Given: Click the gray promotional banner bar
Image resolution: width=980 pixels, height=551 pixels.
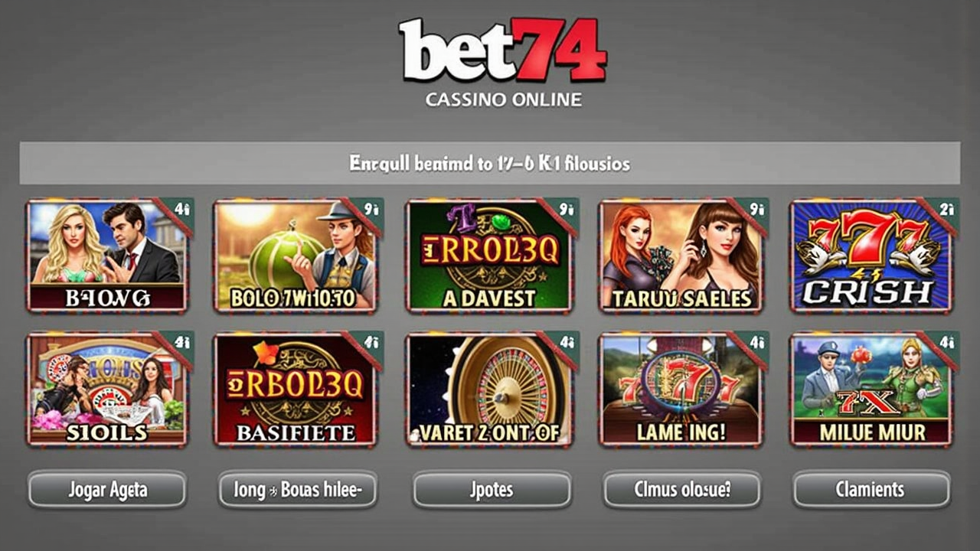Looking at the screenshot, I should 490,163.
